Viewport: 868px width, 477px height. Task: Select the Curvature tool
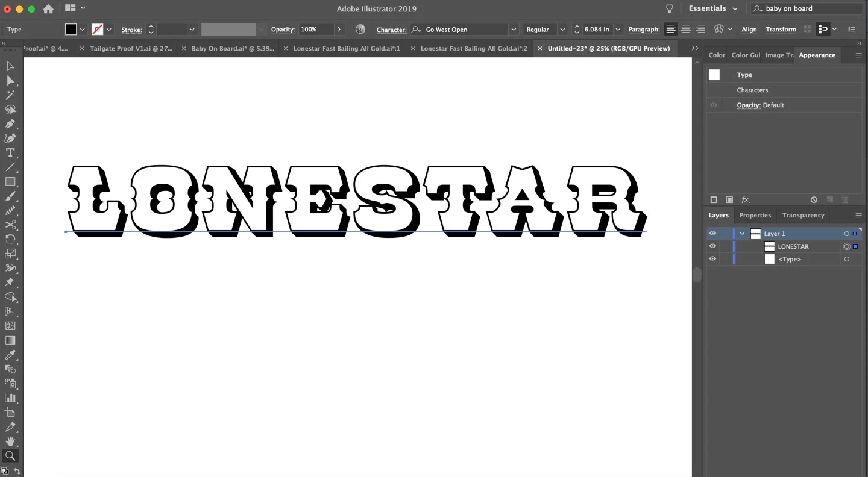(x=10, y=139)
